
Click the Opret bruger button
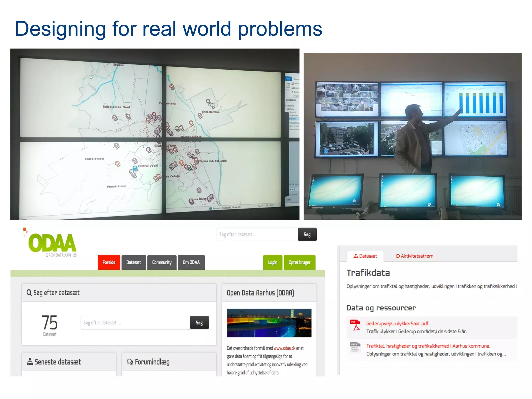[300, 262]
